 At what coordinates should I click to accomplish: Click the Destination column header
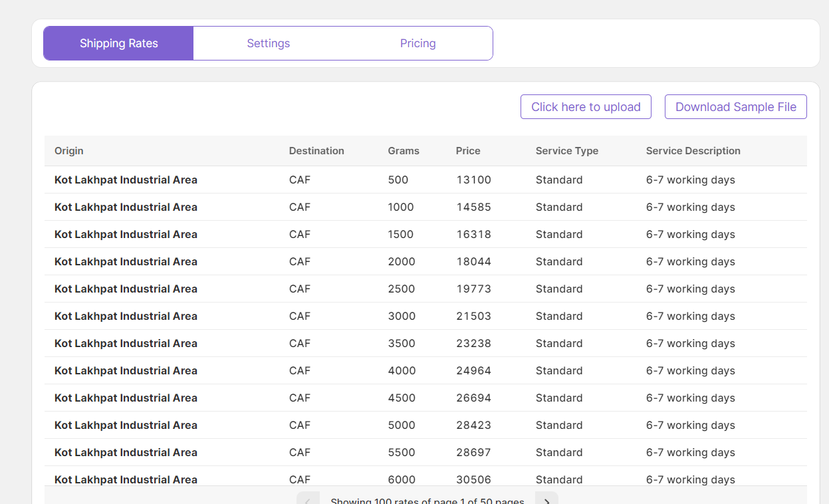(316, 151)
